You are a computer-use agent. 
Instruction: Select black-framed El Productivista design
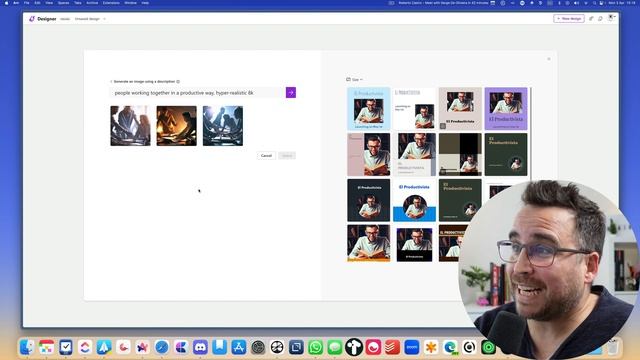414,244
